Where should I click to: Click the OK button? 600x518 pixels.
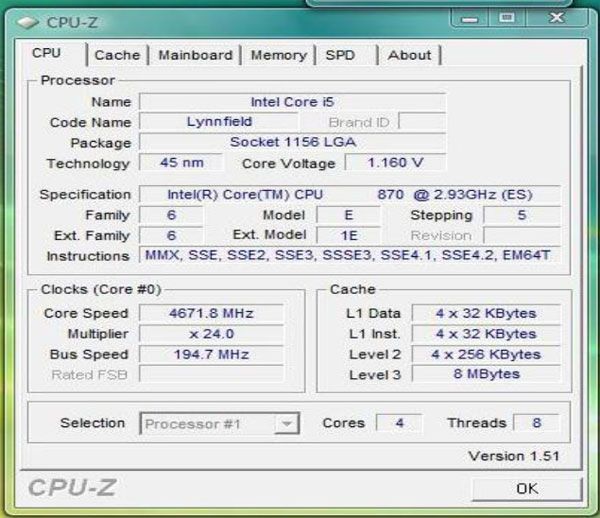point(527,489)
